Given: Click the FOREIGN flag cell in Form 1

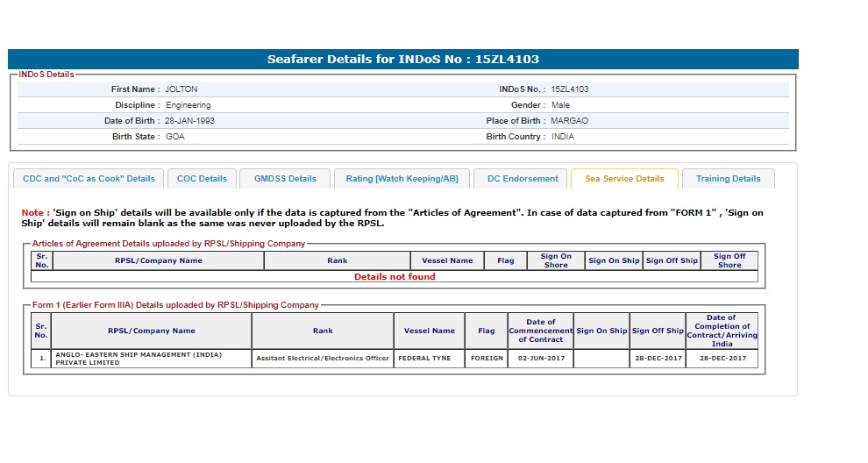Looking at the screenshot, I should 487,359.
